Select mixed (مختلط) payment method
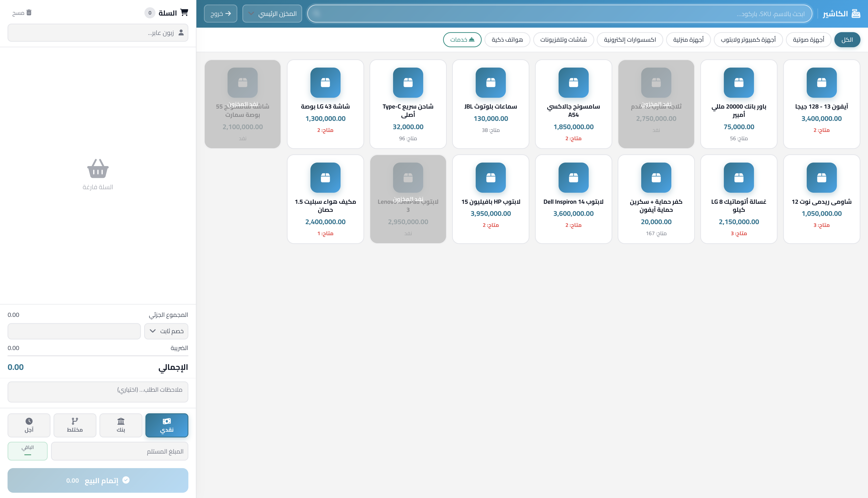This screenshot has height=498, width=868. (x=75, y=425)
